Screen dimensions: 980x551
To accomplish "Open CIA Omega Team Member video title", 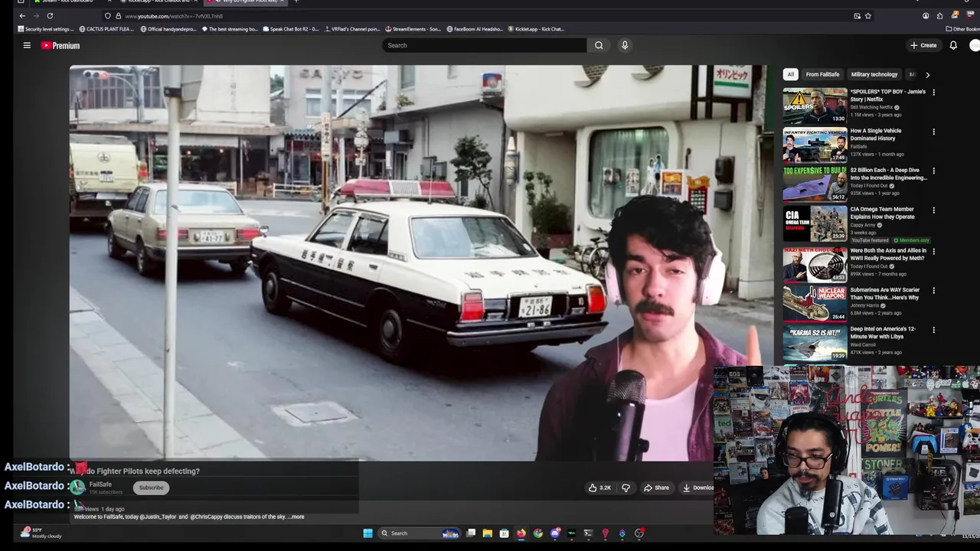I will [882, 213].
